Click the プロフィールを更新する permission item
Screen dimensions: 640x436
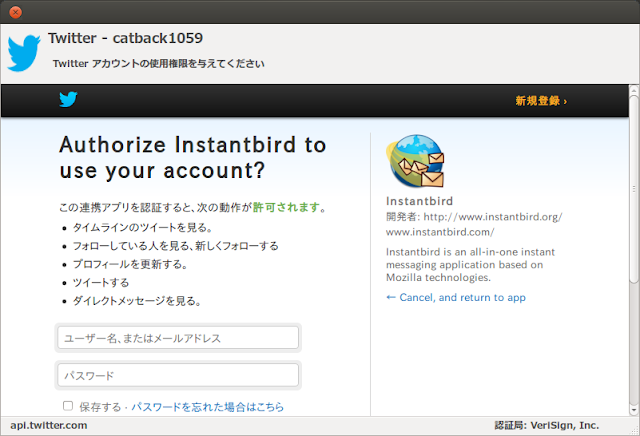click(130, 264)
